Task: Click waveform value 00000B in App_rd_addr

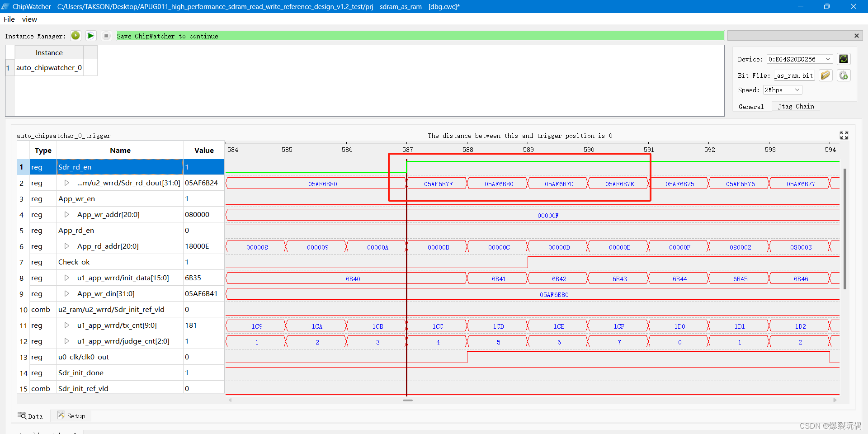Action: point(438,247)
